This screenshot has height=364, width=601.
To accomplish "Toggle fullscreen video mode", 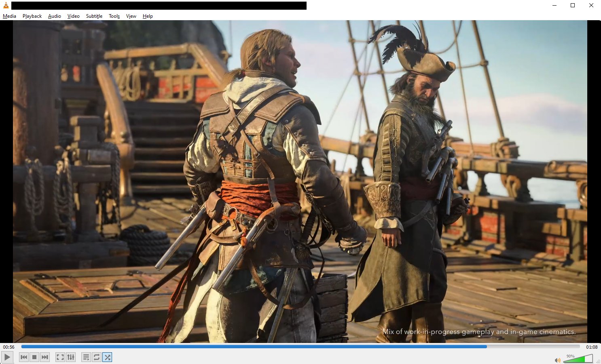I will pos(60,357).
